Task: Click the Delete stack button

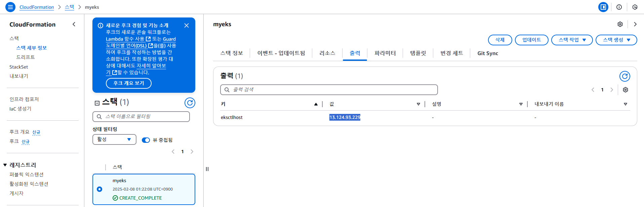Action: (500, 40)
